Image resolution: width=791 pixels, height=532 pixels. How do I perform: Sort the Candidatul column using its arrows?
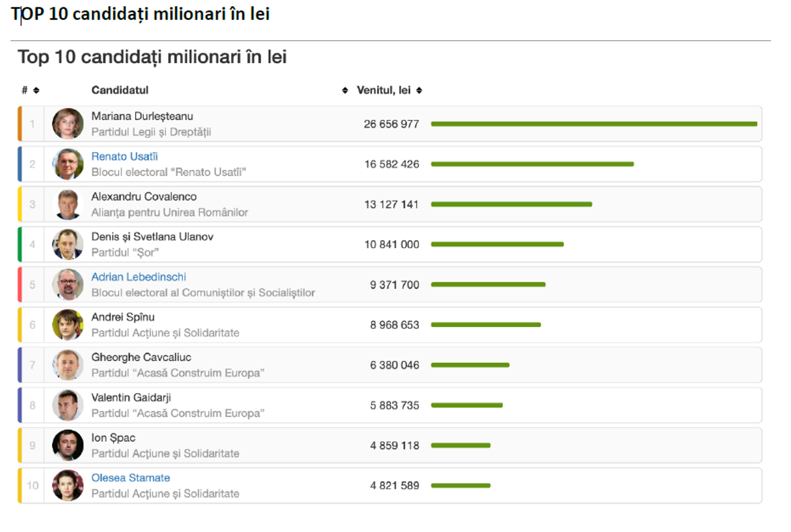345,90
